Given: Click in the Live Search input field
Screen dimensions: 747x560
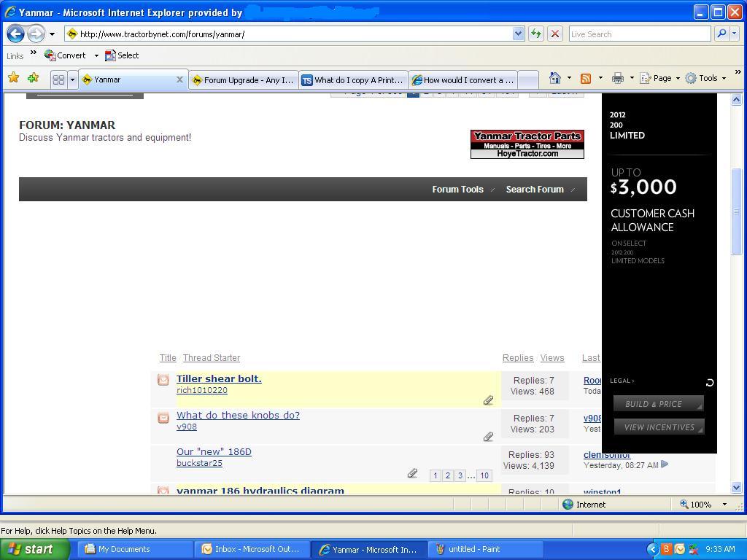Looking at the screenshot, I should pyautogui.click(x=638, y=34).
